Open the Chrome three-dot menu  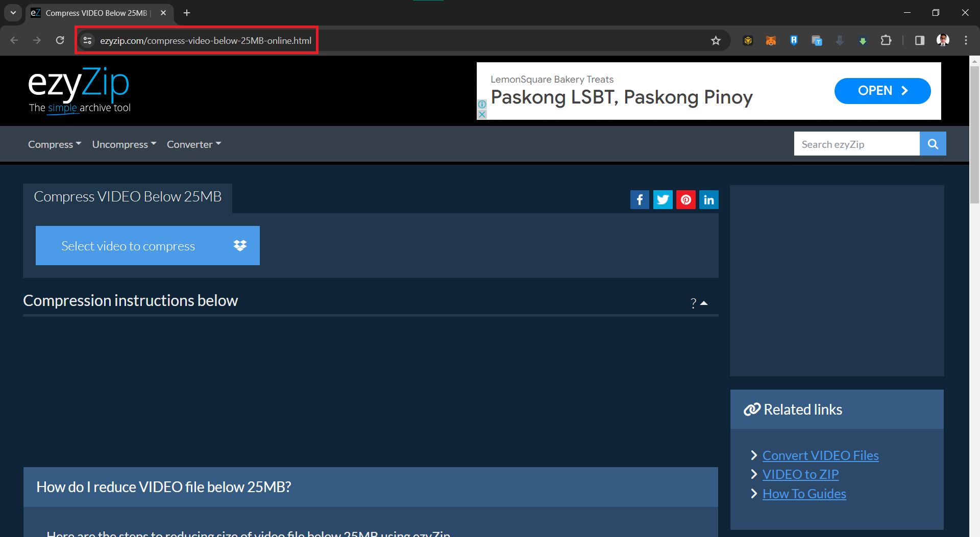point(966,40)
